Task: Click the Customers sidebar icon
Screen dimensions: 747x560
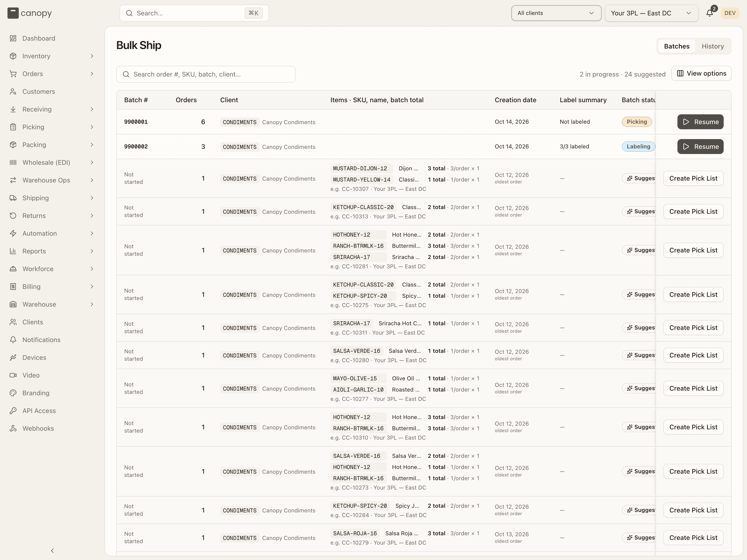Action: click(x=13, y=91)
